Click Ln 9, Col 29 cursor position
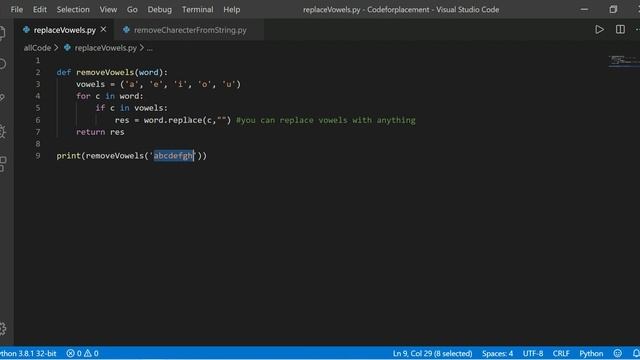Viewport: 640px width, 360px height. pos(432,353)
